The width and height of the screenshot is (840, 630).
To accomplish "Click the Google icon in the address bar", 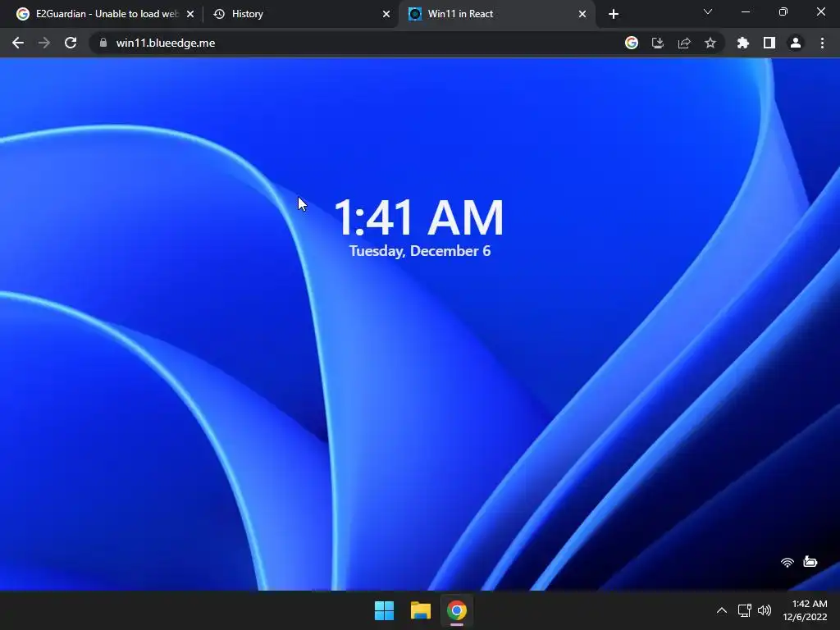I will point(631,43).
